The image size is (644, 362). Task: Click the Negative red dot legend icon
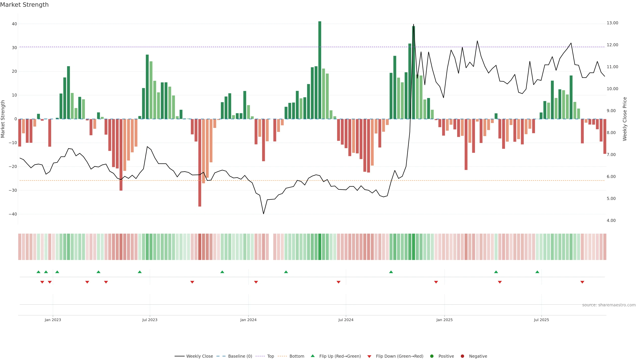tap(462, 356)
